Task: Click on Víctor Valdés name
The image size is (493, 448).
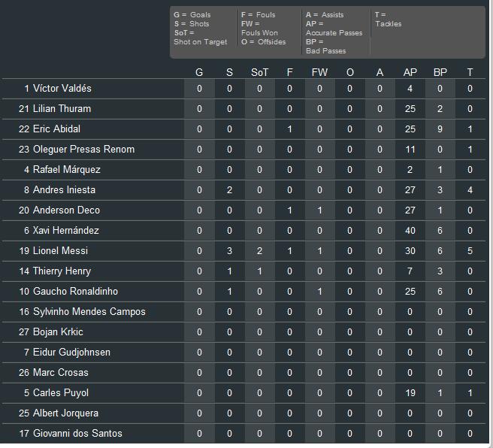Action: pyautogui.click(x=62, y=88)
